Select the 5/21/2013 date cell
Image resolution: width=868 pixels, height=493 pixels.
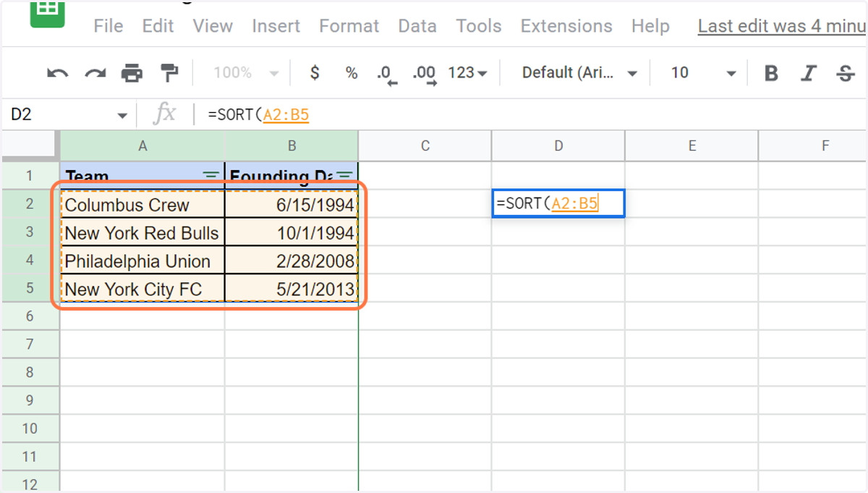click(x=292, y=289)
